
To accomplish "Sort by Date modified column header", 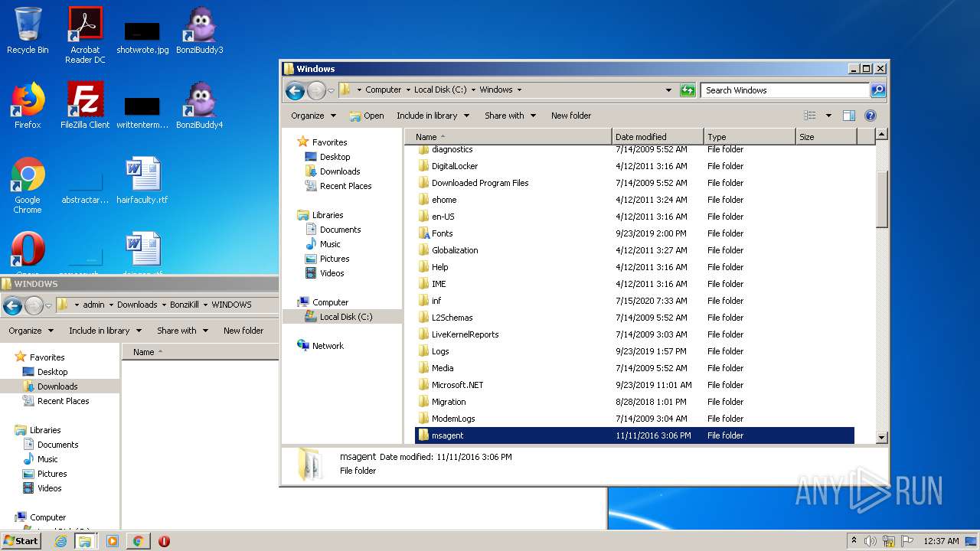I will (658, 137).
